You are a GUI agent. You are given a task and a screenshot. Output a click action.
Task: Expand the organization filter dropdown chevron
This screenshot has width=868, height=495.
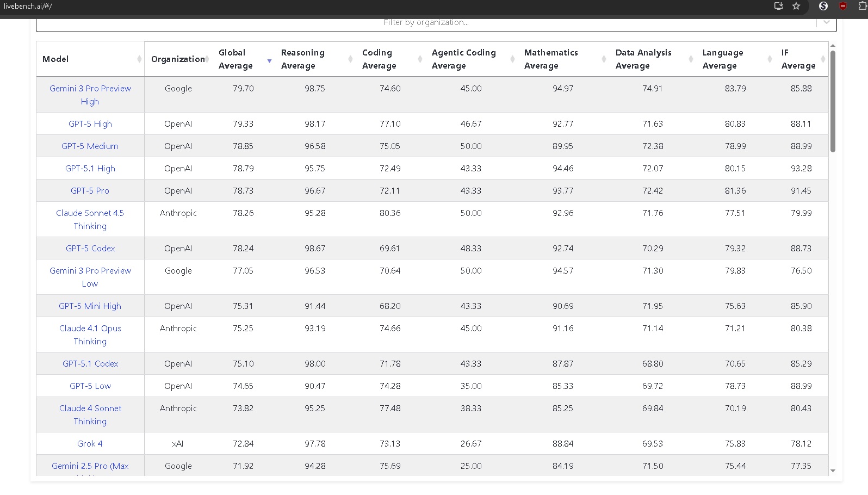tap(827, 22)
